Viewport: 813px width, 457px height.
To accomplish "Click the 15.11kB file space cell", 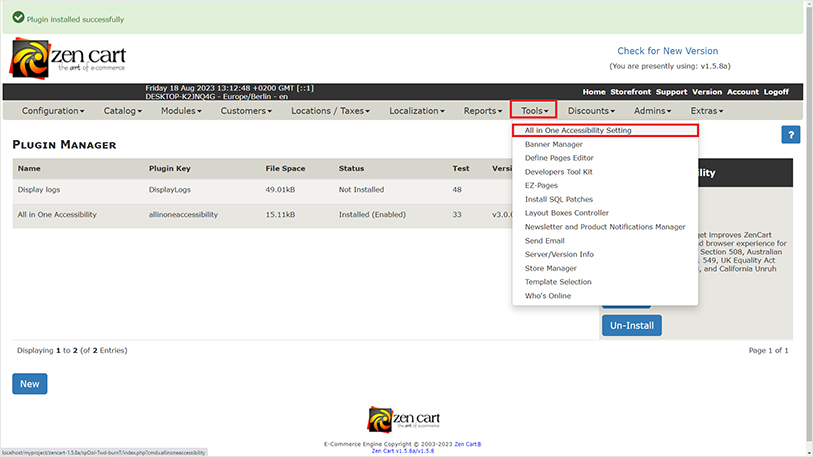I will point(280,215).
